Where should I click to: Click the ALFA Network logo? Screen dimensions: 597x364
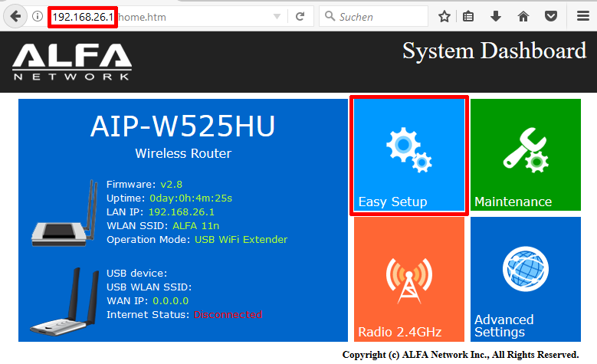(72, 61)
